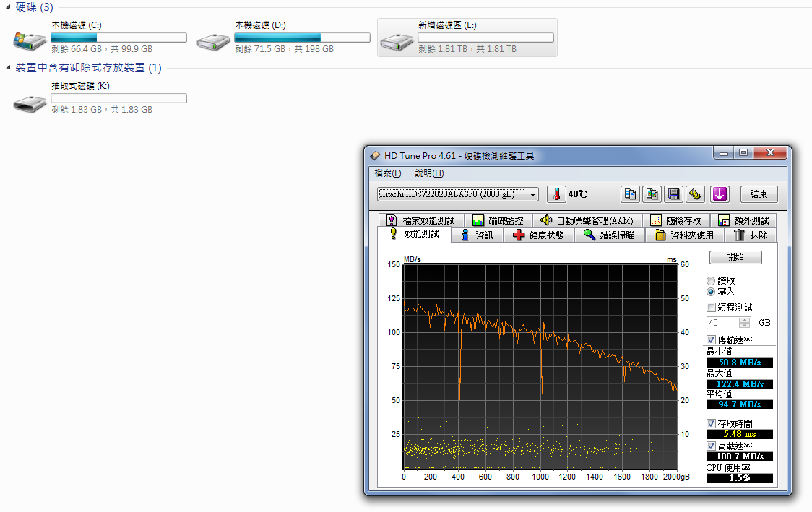Open the 說明(H) menu

429,173
